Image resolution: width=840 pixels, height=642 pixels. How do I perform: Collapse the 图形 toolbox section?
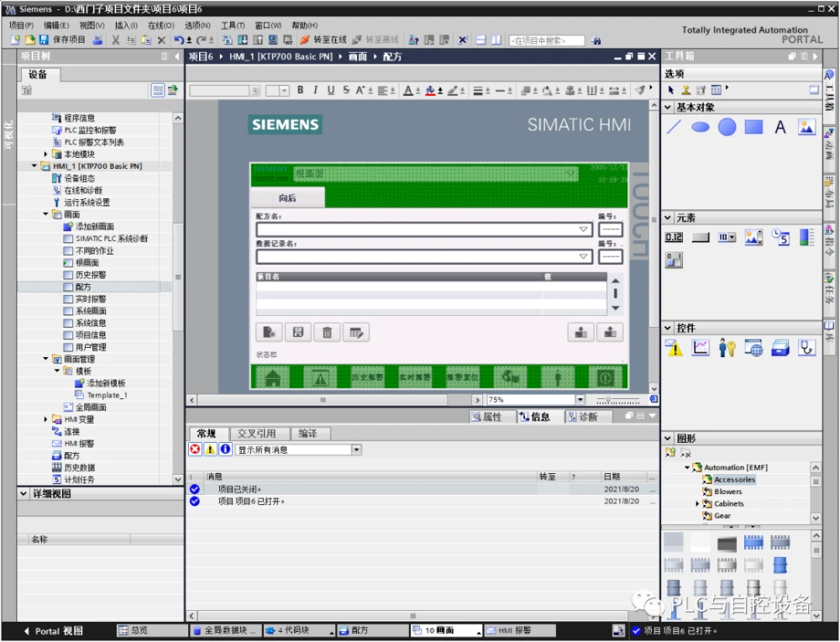[x=668, y=439]
